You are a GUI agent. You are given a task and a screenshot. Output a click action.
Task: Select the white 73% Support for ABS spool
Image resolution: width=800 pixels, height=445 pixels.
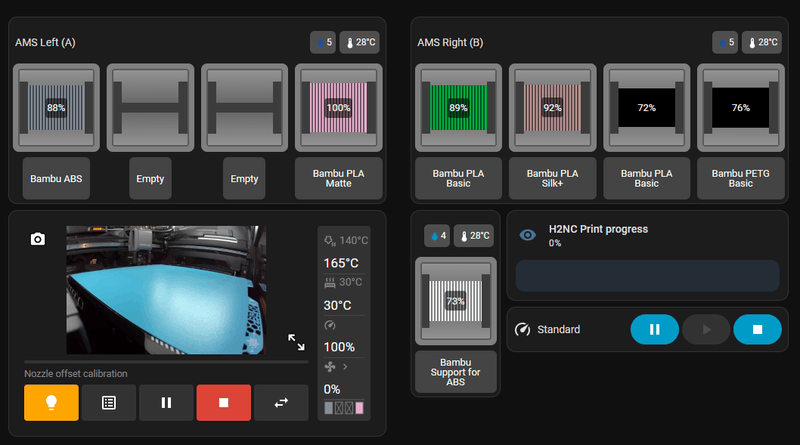[456, 301]
